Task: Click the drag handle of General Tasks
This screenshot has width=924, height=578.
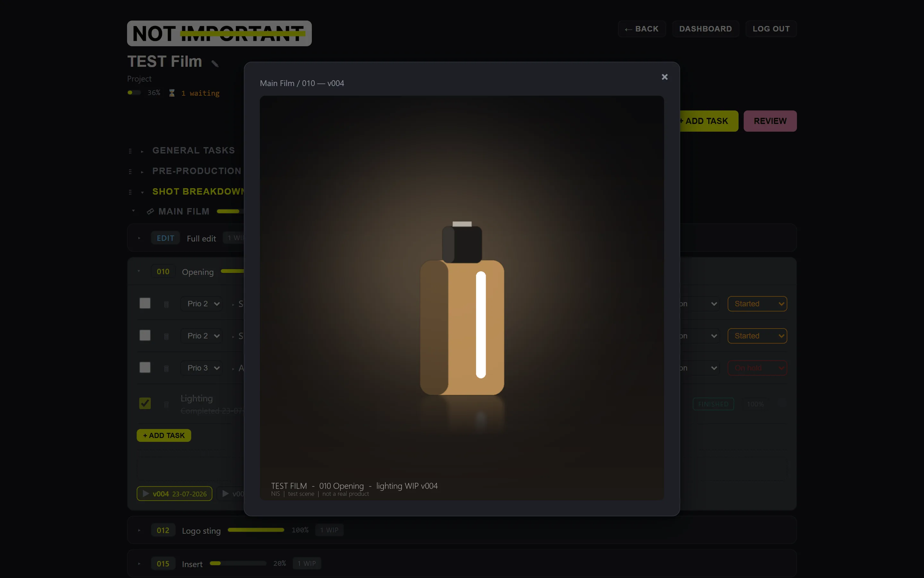Action: 130,151
